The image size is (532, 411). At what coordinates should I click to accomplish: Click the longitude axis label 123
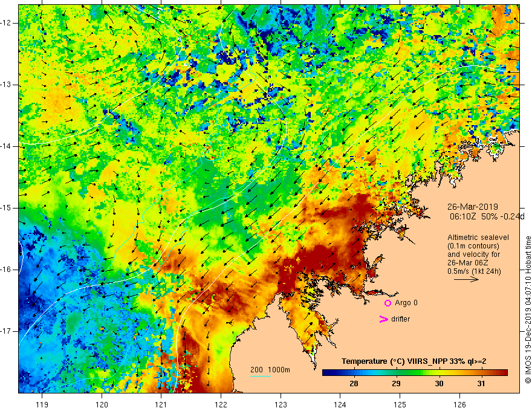[x=281, y=404]
